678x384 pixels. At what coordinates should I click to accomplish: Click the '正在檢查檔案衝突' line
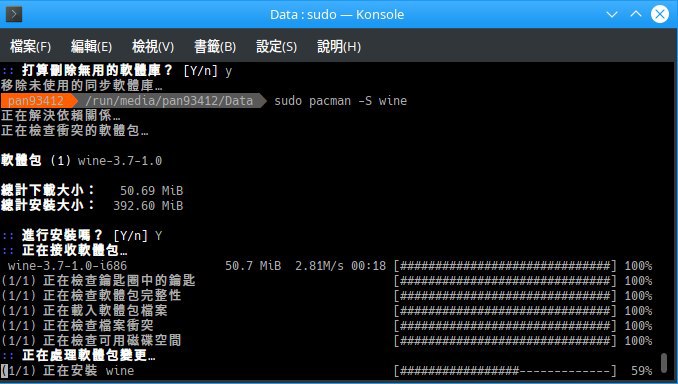click(77, 325)
